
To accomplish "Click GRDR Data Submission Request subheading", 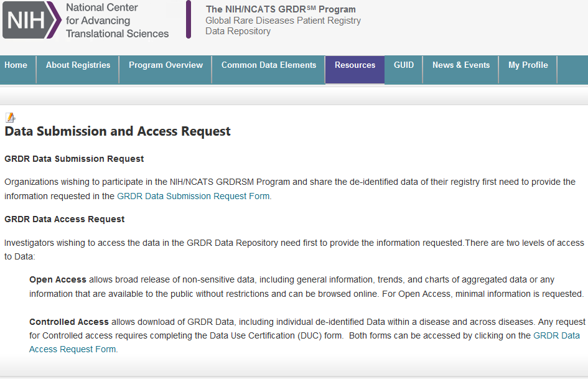I will (74, 159).
